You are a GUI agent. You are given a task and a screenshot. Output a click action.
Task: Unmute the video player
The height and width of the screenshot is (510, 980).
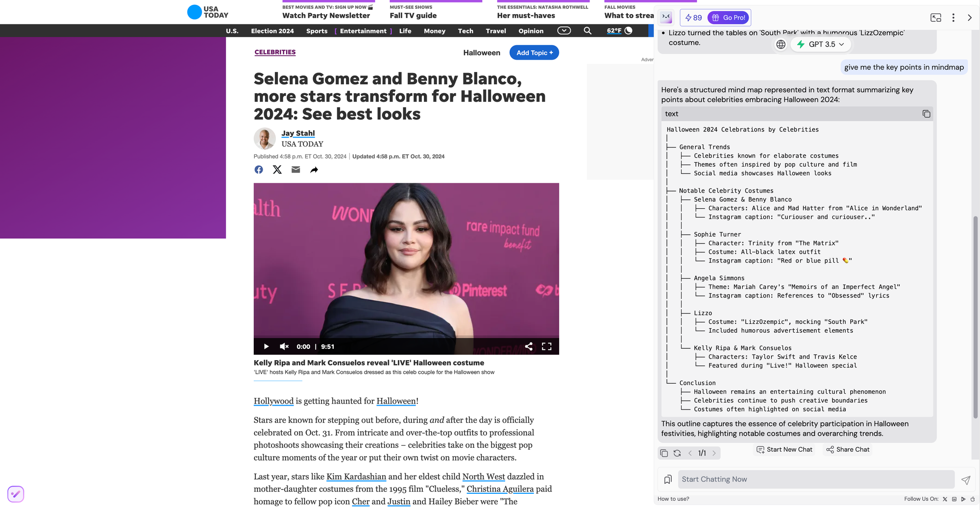pyautogui.click(x=284, y=346)
